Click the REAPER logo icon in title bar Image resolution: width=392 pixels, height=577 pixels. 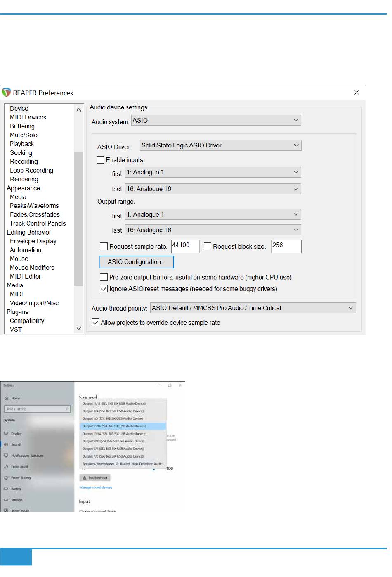tap(6, 92)
